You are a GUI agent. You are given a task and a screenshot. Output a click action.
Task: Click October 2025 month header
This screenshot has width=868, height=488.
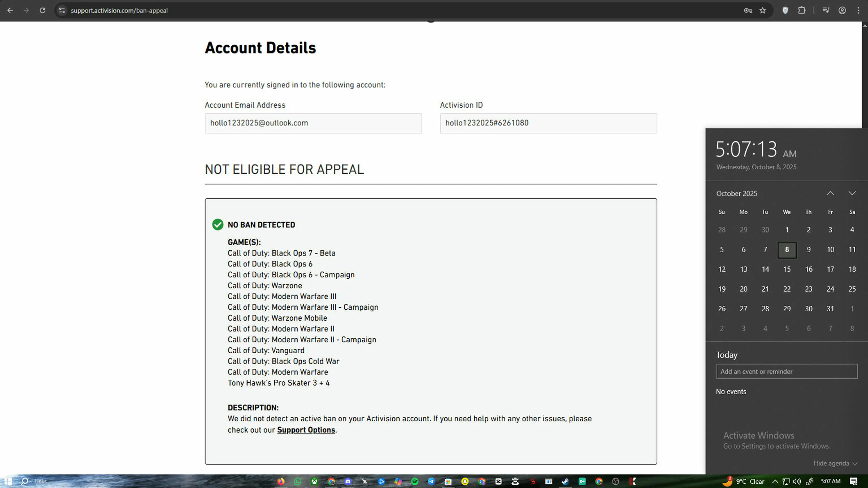[x=737, y=194]
